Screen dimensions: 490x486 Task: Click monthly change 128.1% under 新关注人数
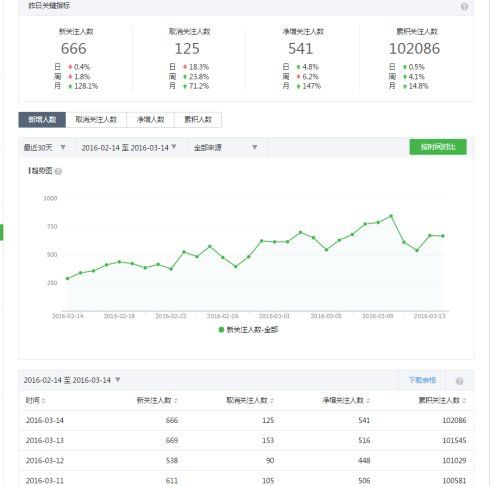pyautogui.click(x=86, y=86)
